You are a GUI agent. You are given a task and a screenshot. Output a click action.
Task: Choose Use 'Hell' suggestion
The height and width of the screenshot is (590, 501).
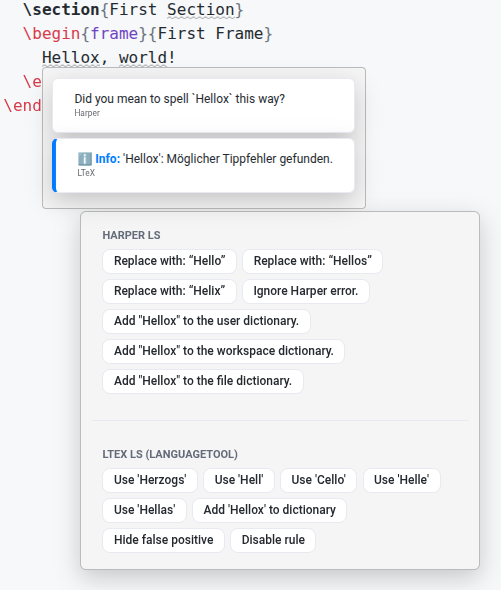tap(239, 480)
